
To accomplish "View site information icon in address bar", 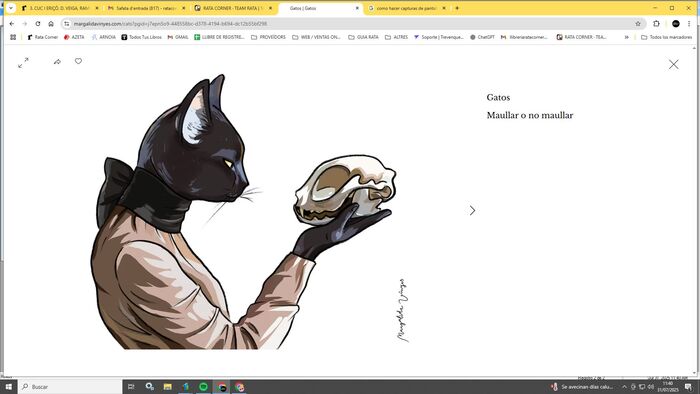I will [x=67, y=24].
